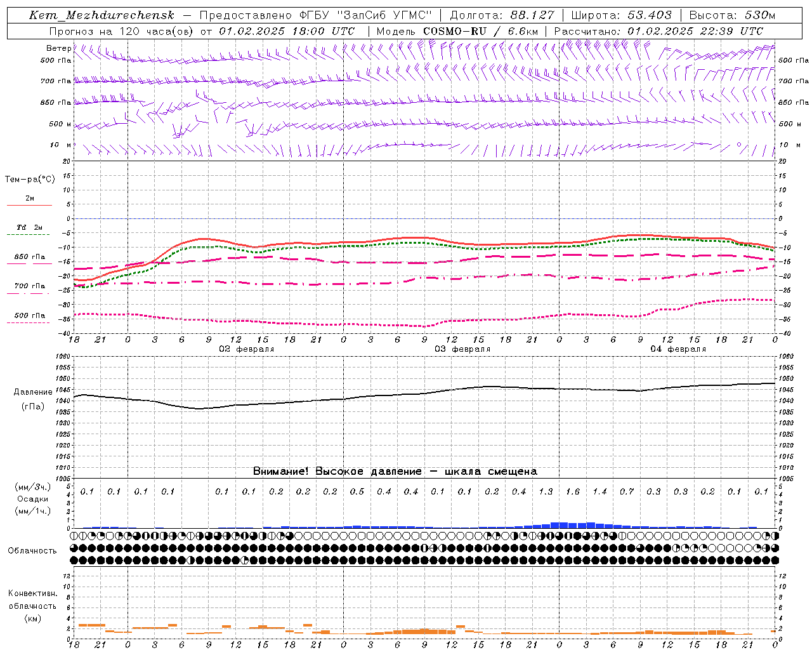Click the 2м temperature legend label
Viewport: 812px width, 650px height.
30,199
